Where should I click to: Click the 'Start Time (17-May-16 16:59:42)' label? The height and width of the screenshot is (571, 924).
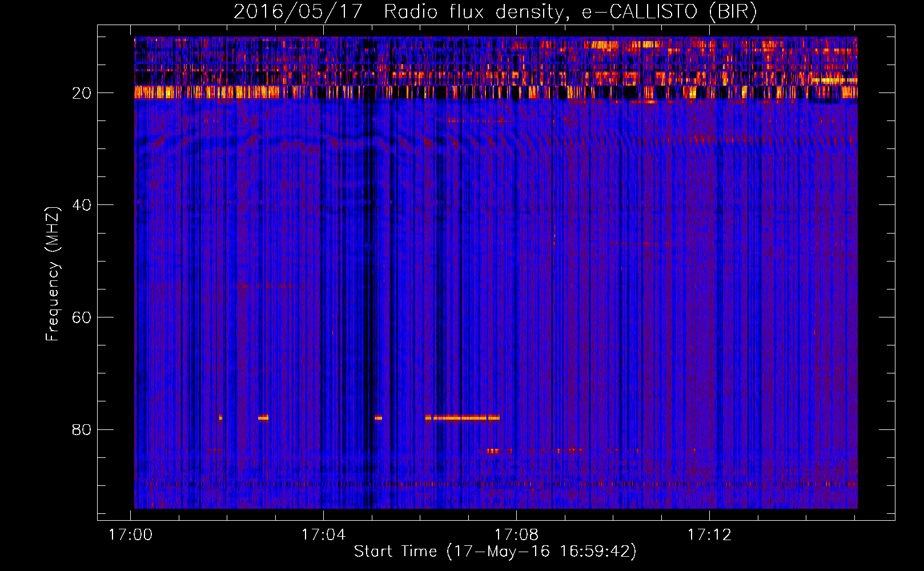click(x=495, y=552)
